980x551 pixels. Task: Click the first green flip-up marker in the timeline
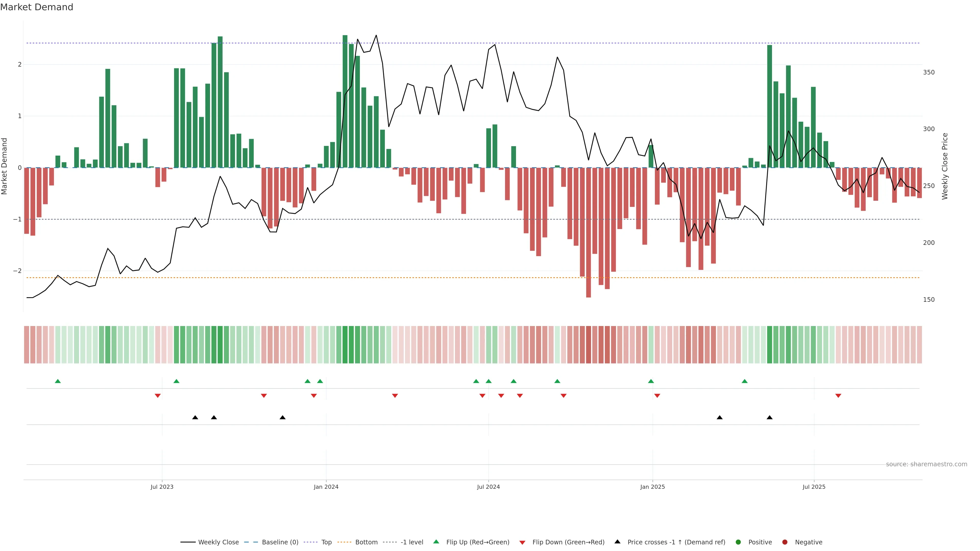pyautogui.click(x=58, y=381)
